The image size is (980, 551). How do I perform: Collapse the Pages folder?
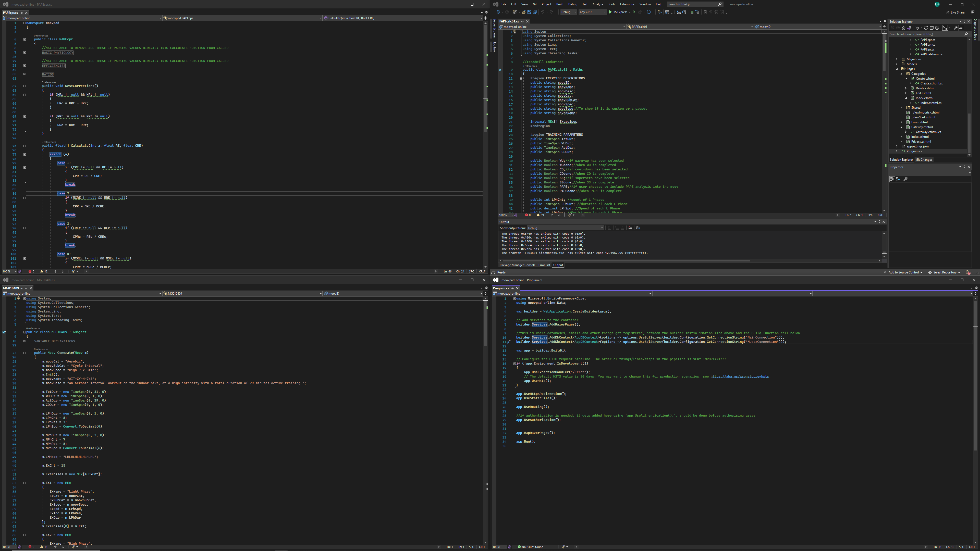(897, 69)
